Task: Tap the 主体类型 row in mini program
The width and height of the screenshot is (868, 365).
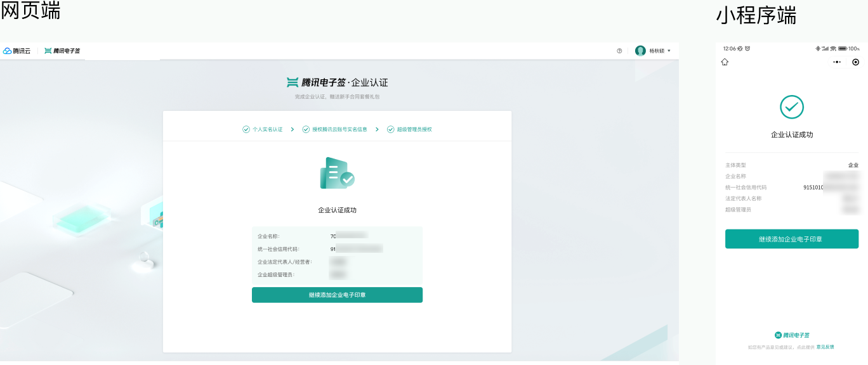Action: 792,165
